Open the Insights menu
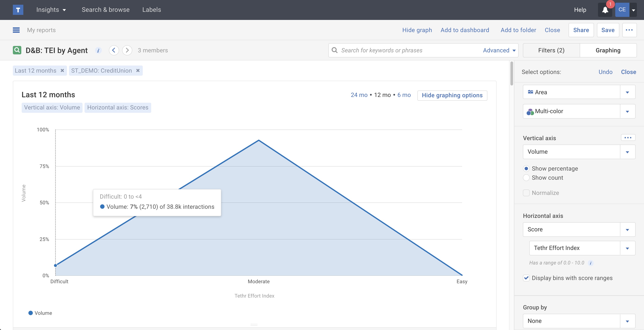Screen dimensions: 644x330 51,10
